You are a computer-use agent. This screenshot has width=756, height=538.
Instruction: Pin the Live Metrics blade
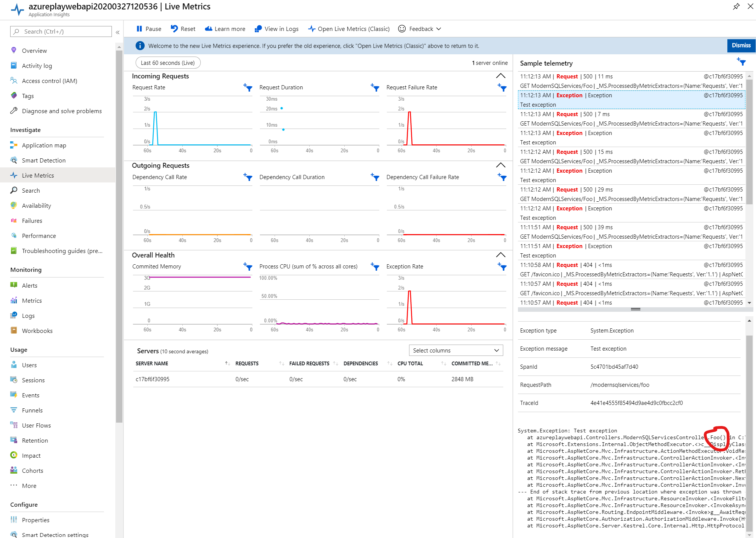[x=736, y=6]
